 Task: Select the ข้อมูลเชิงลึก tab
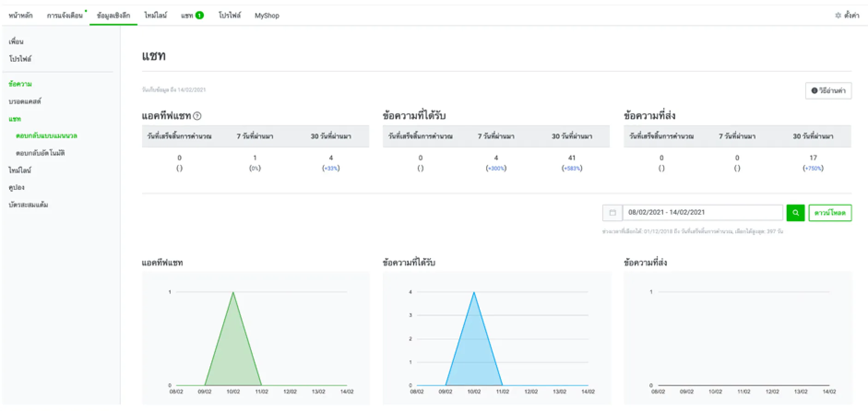coord(113,15)
